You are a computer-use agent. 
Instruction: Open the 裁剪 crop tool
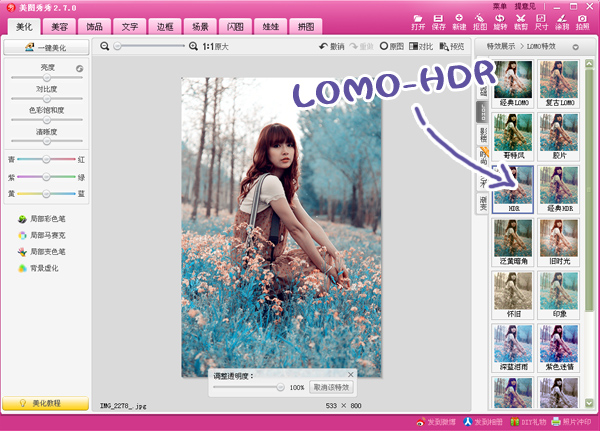point(521,22)
